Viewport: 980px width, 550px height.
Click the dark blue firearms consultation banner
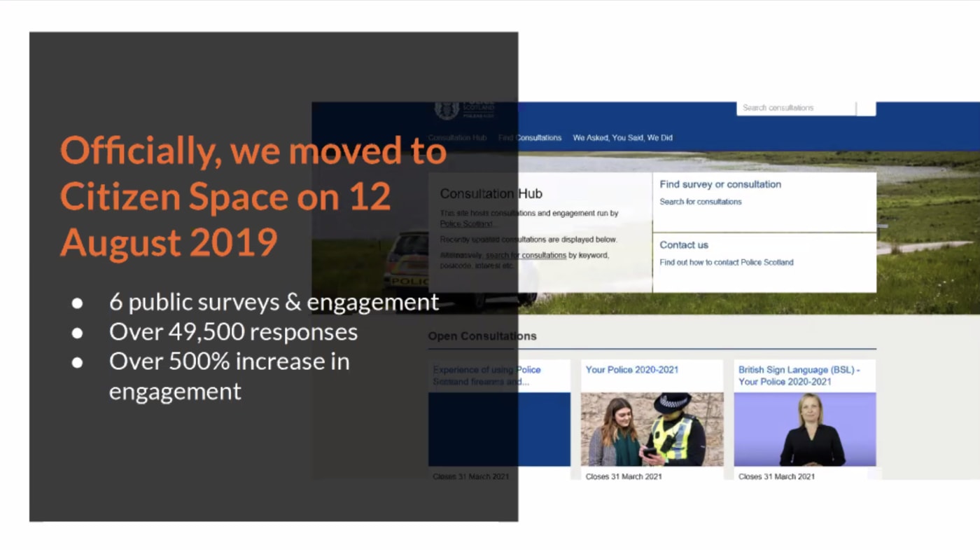pos(499,428)
